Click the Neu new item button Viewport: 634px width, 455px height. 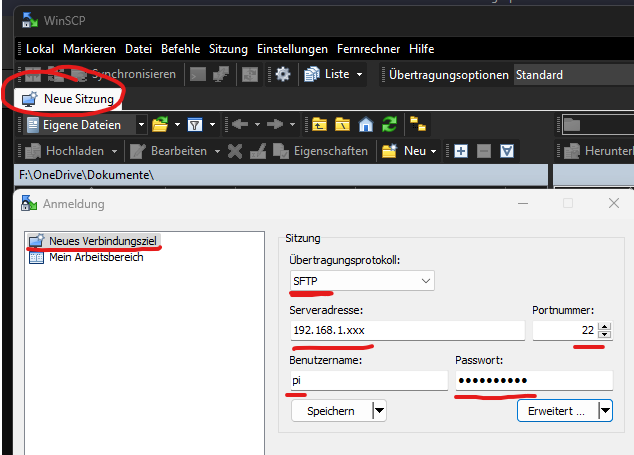(404, 151)
